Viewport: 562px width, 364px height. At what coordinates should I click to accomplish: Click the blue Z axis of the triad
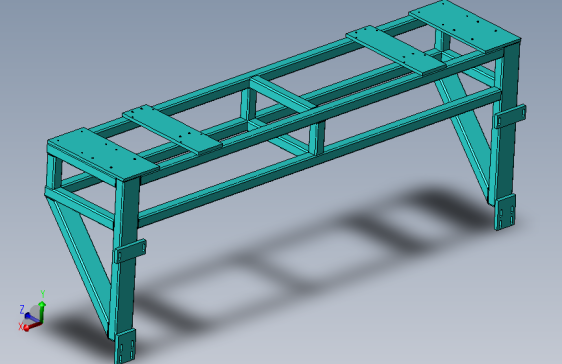[x=32, y=318]
